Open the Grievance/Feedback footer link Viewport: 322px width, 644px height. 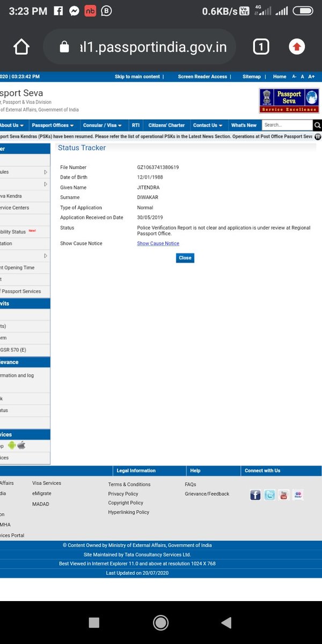tap(207, 494)
